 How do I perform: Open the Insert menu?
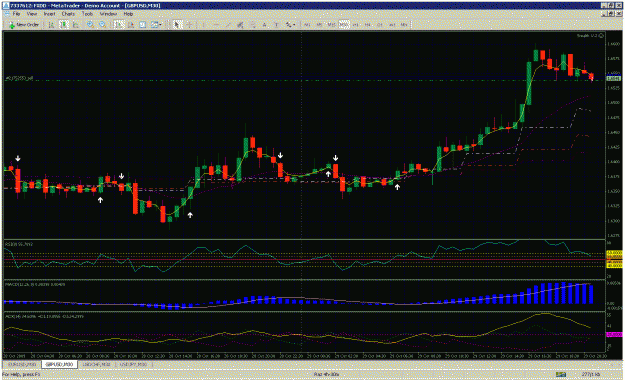49,14
